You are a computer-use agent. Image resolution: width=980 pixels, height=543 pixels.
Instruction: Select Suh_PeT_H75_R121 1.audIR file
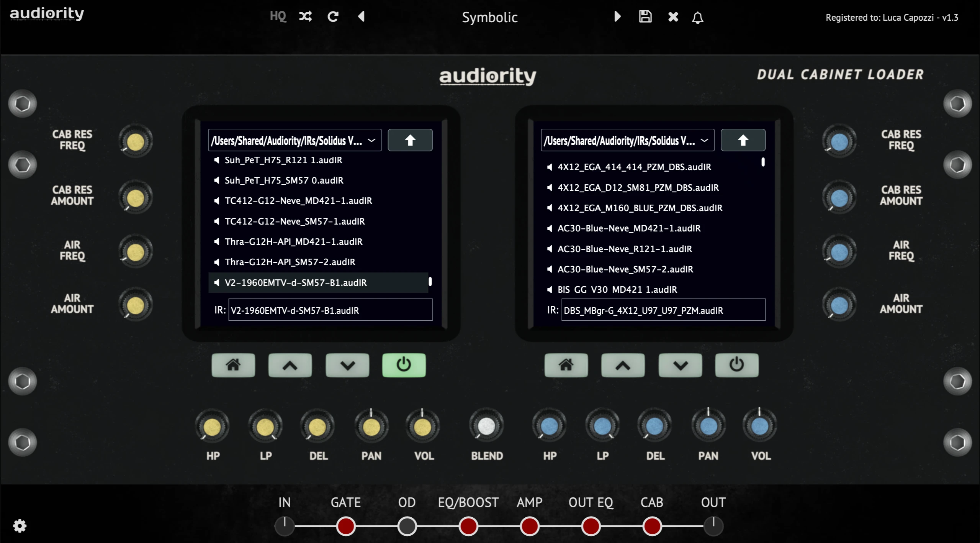[x=318, y=160]
